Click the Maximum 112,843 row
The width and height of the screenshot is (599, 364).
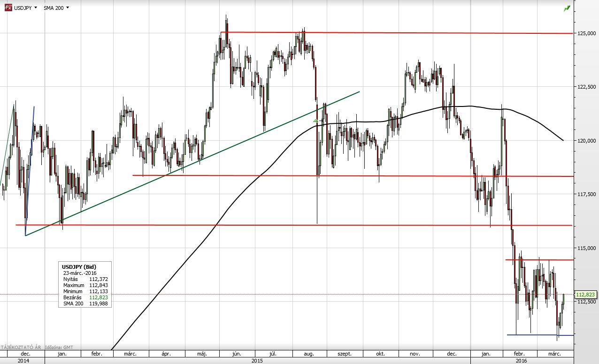point(85,285)
